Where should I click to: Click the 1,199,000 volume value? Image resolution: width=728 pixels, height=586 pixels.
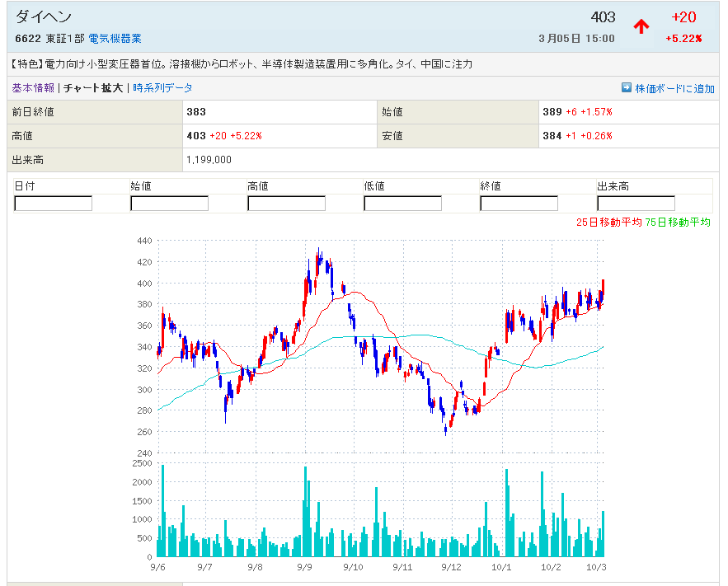point(209,160)
